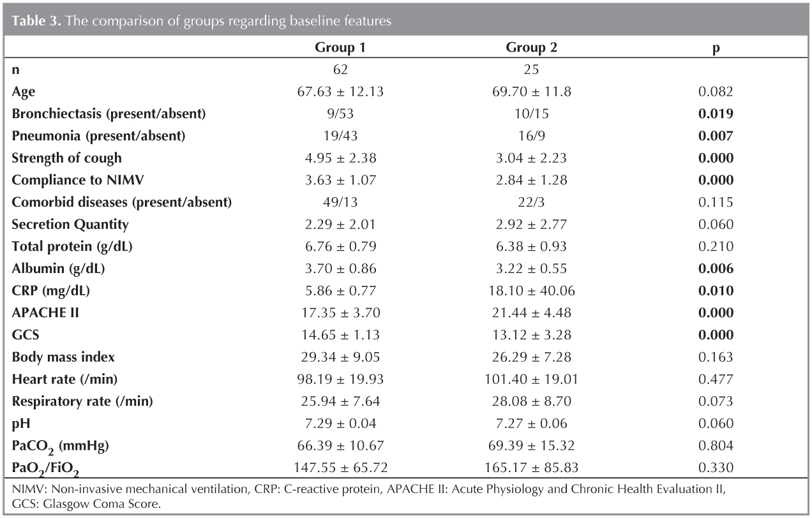This screenshot has width=812, height=518.
Task: Click the Pneumonia p-value 0.007
Action: pos(716,136)
